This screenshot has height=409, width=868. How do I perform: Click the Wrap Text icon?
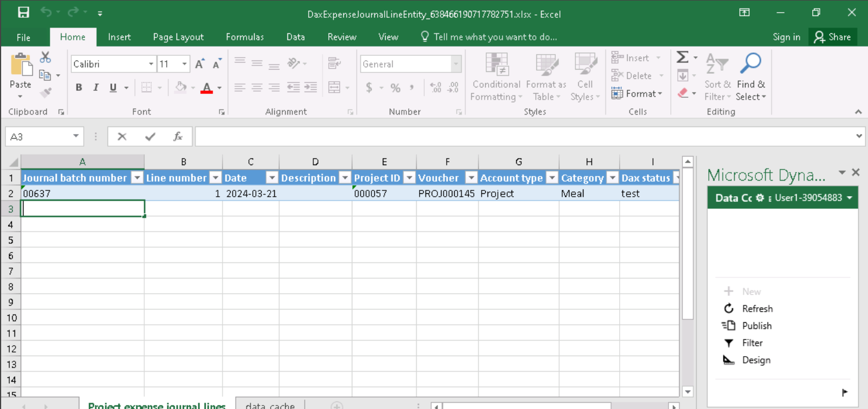coord(333,63)
